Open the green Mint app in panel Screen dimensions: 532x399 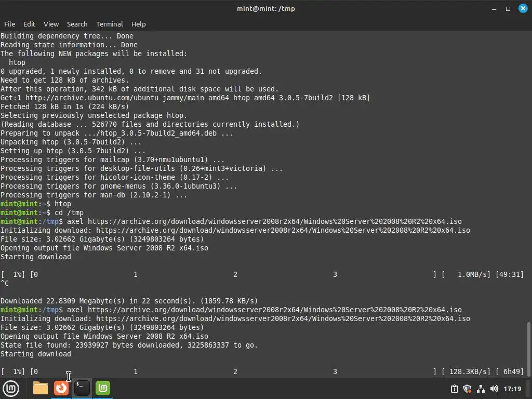103,388
